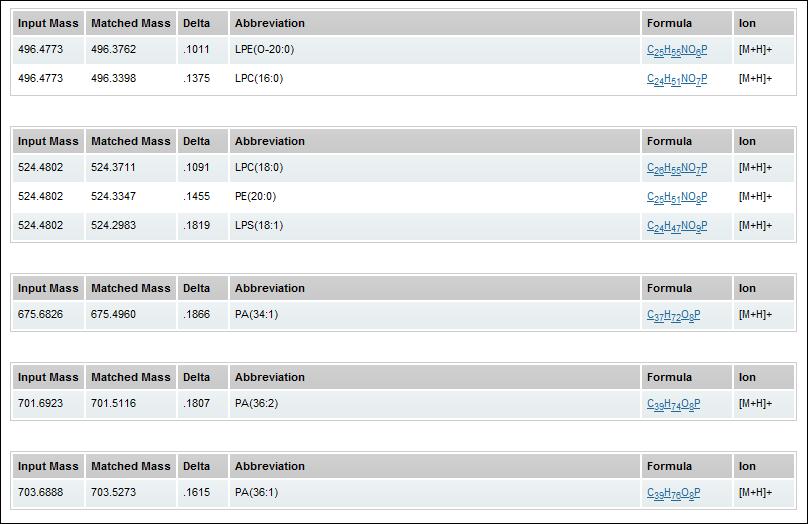Click delta value .1011
808x524 pixels.
click(x=197, y=49)
